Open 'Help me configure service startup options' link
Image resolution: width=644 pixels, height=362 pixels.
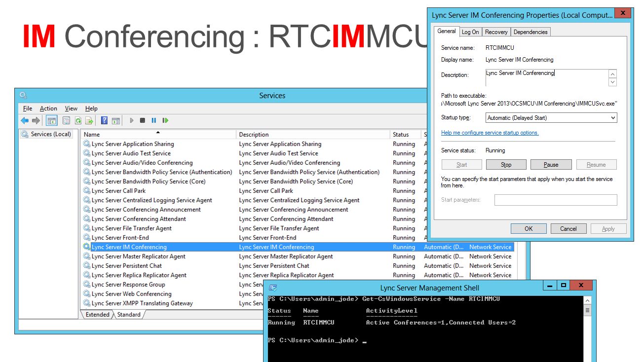click(490, 133)
